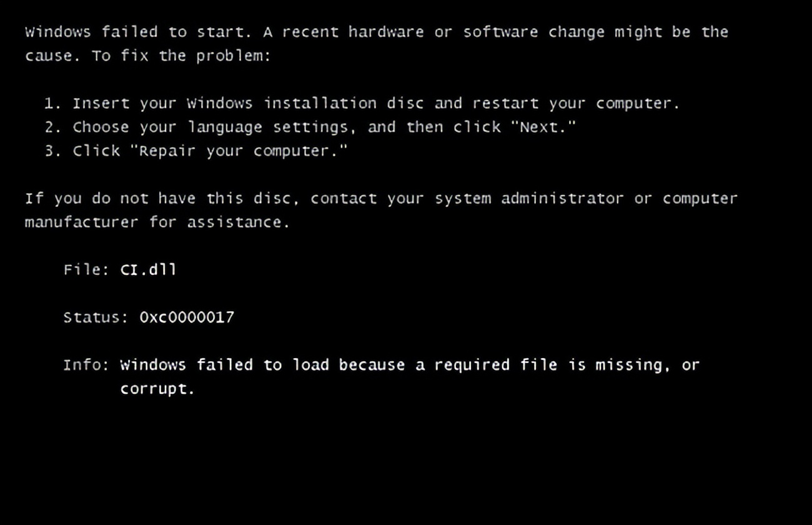Click the step number "2."

(52, 127)
